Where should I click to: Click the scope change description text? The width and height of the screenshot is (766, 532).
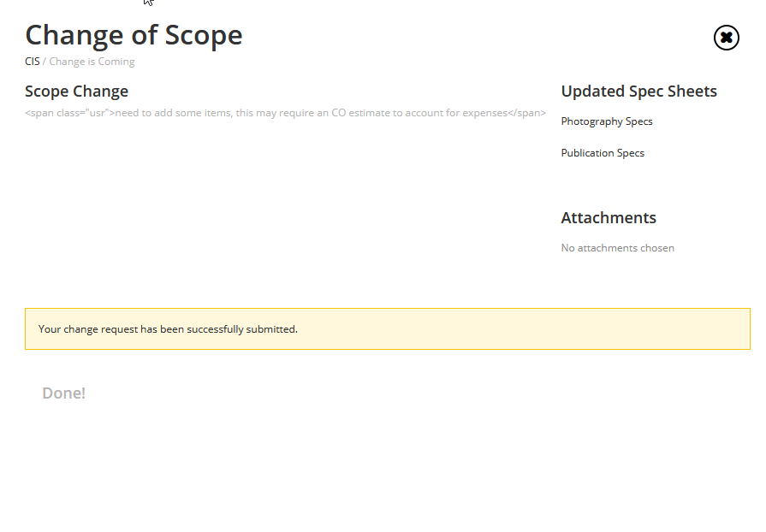click(x=285, y=113)
